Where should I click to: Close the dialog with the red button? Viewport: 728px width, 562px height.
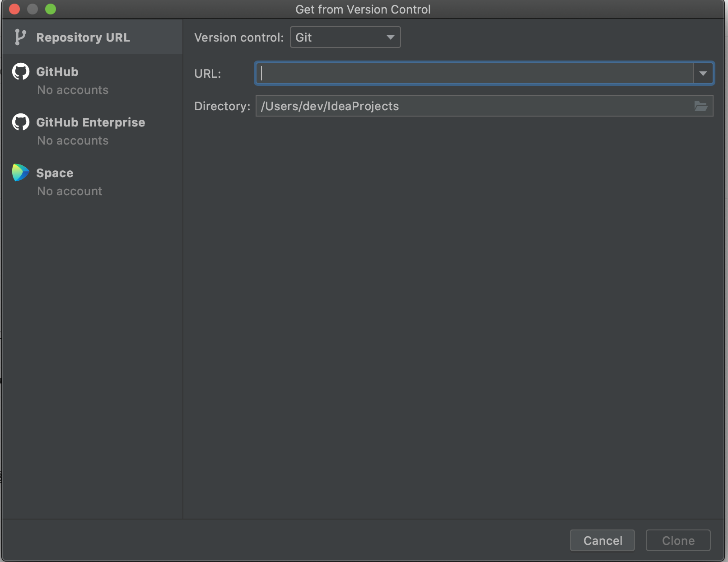(x=14, y=9)
